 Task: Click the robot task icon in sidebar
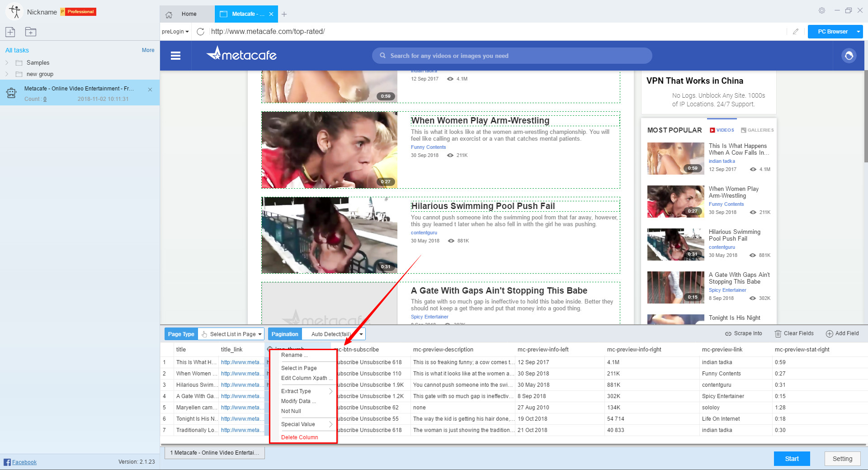click(x=11, y=93)
